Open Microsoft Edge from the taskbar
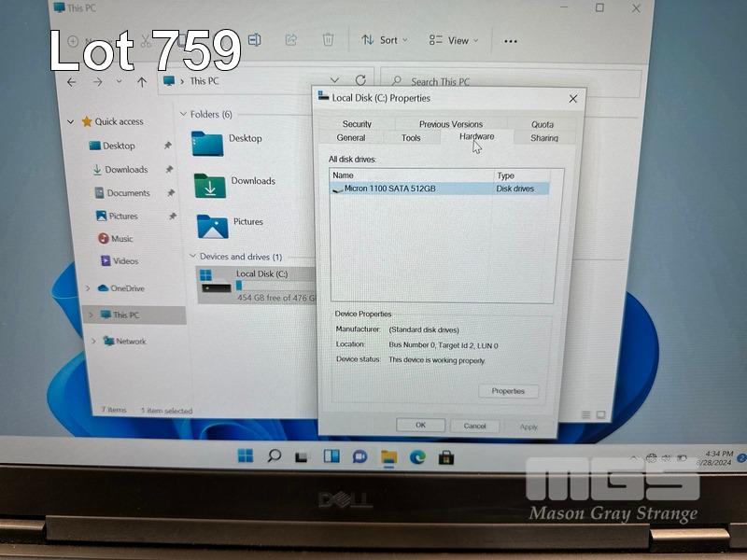This screenshot has height=560, width=747. coord(417,456)
